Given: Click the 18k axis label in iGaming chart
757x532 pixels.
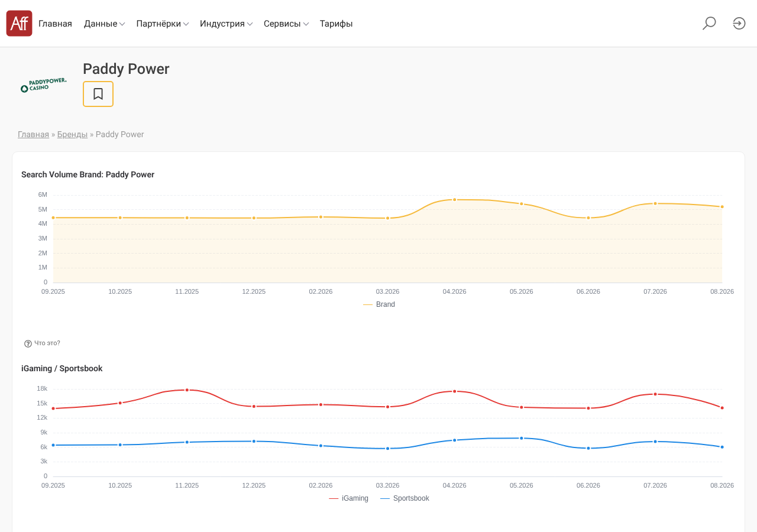Looking at the screenshot, I should pos(42,389).
